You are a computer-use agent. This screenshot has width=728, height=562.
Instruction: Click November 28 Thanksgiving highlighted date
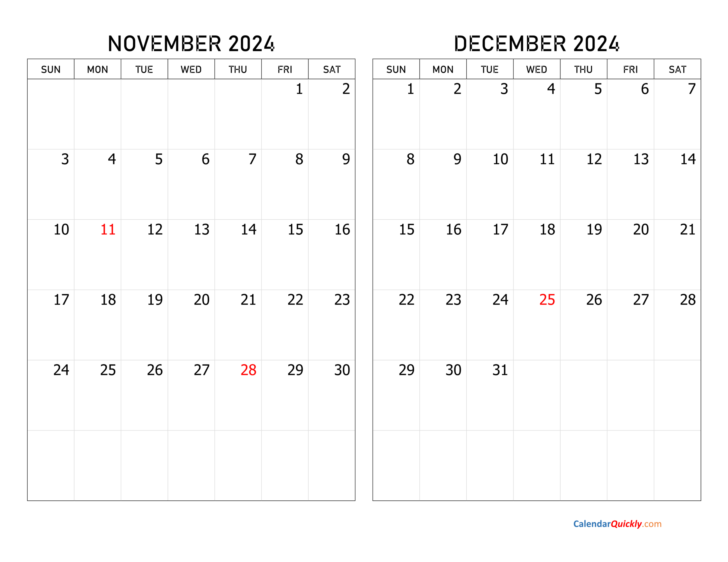tap(248, 367)
